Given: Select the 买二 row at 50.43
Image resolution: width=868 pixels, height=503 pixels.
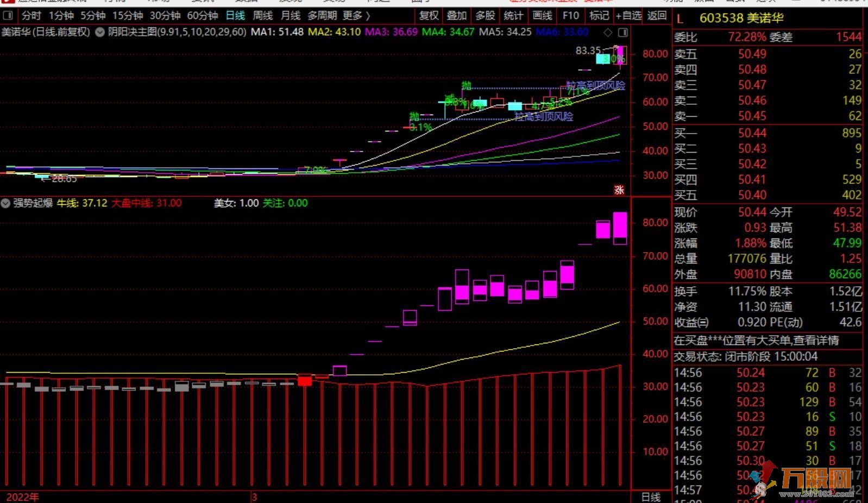Looking at the screenshot, I should [x=768, y=148].
